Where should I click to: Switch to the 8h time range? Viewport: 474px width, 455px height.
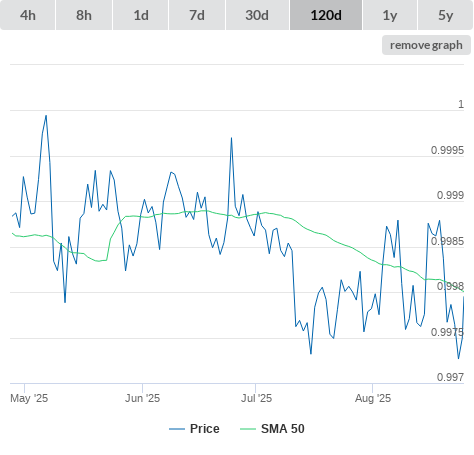84,15
